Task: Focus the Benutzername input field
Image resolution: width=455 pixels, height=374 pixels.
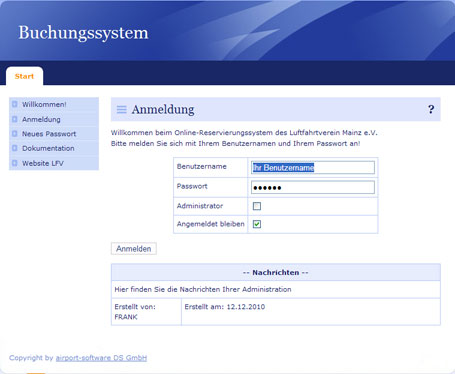Action: click(x=313, y=168)
